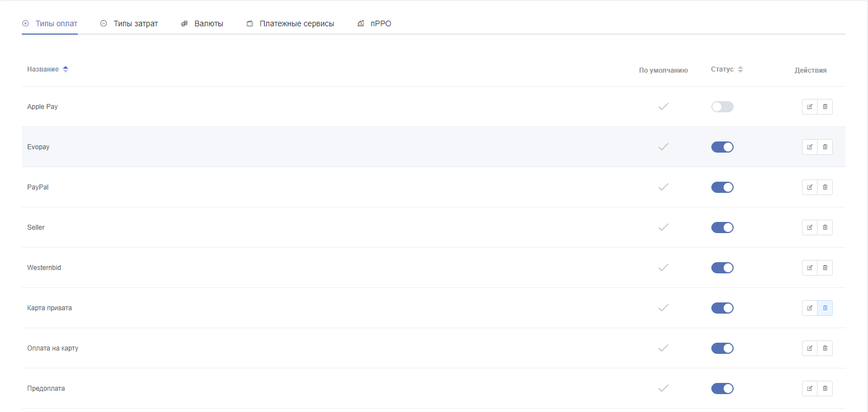868x412 pixels.
Task: Delete the Оплата на карту payment type
Action: (x=825, y=348)
